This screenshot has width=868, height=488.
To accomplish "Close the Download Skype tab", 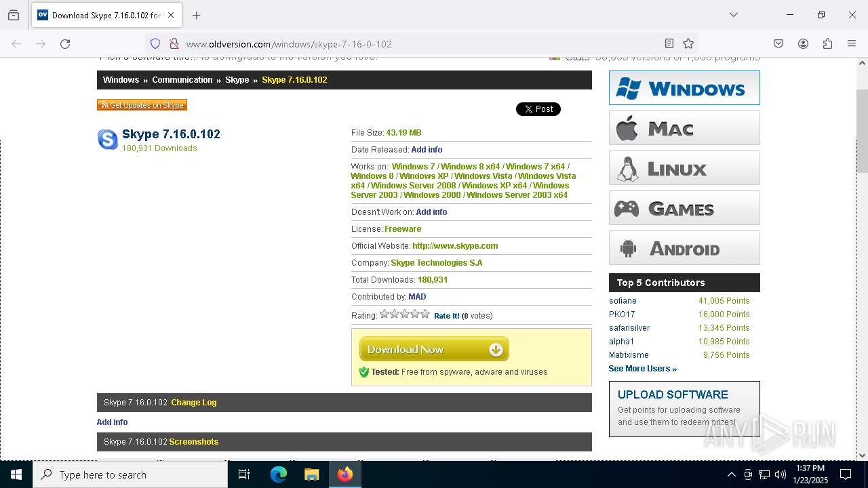I will 171,15.
